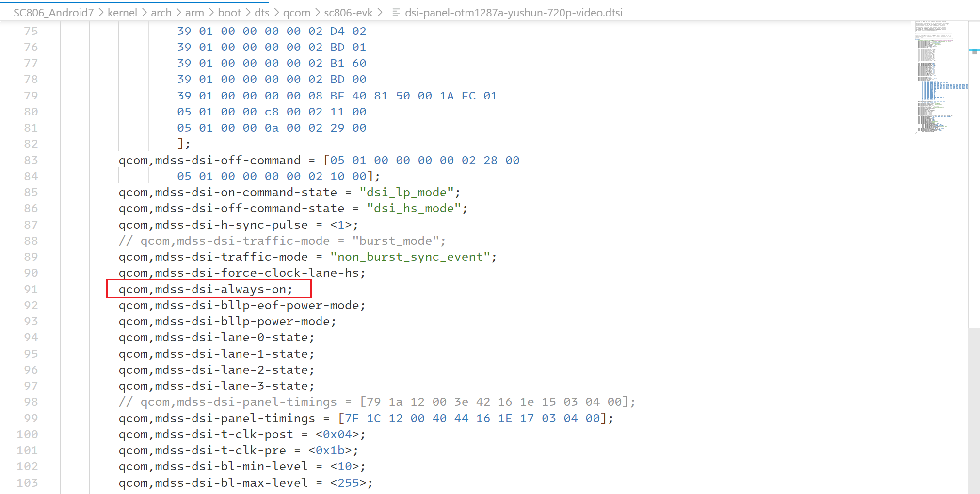Expand chevron after SC806_Android7 breadcrumb
This screenshot has height=494, width=980.
pos(101,13)
